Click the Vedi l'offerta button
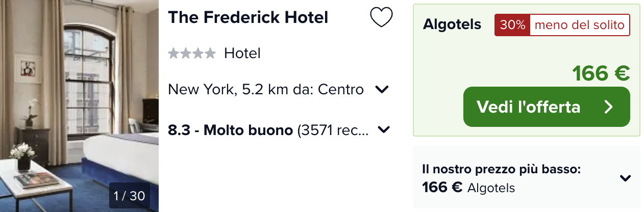Viewport: 644px width, 212px height. point(547,107)
